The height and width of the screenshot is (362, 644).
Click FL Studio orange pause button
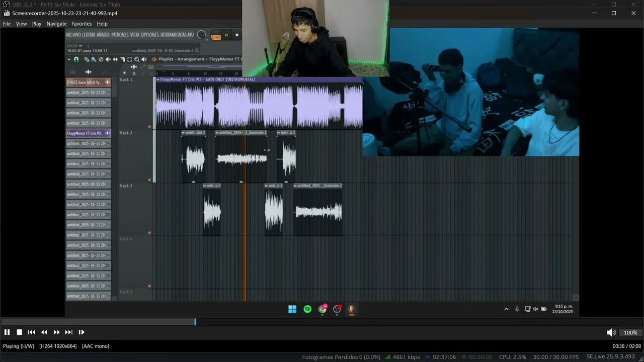pos(226,35)
